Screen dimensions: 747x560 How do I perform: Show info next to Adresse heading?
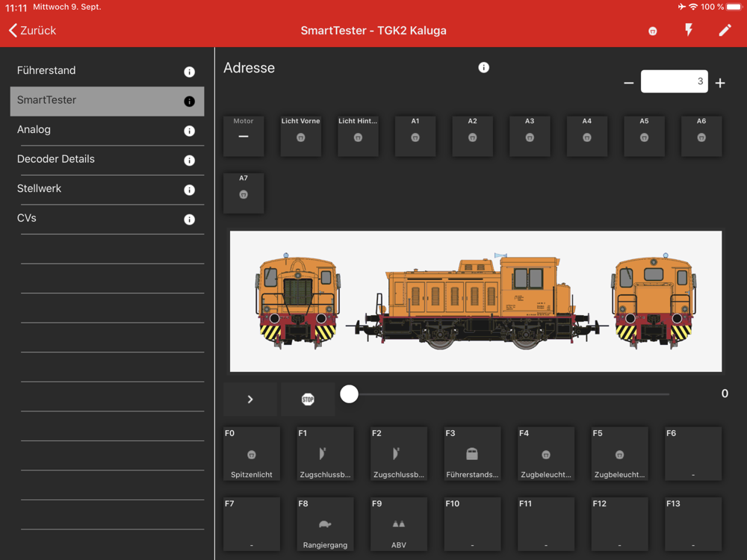(483, 68)
